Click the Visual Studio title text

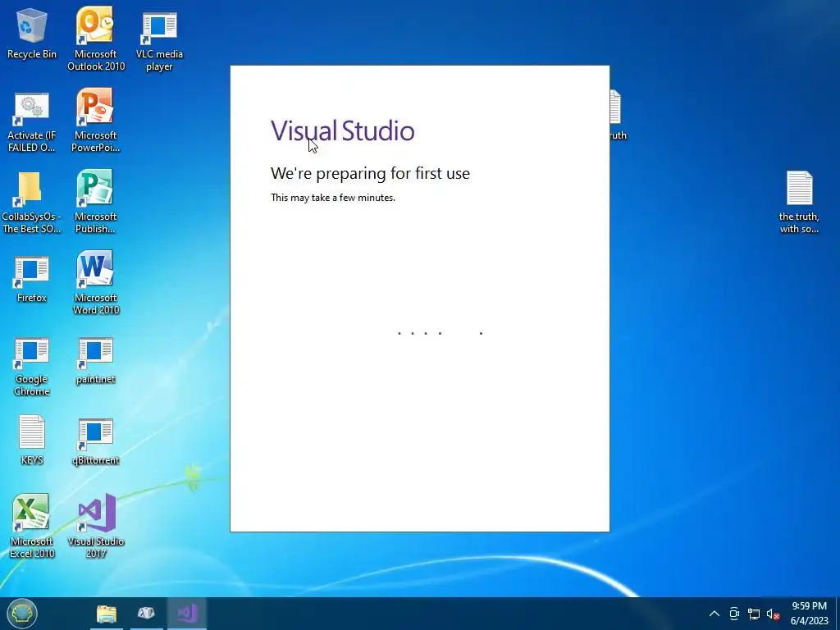point(342,130)
